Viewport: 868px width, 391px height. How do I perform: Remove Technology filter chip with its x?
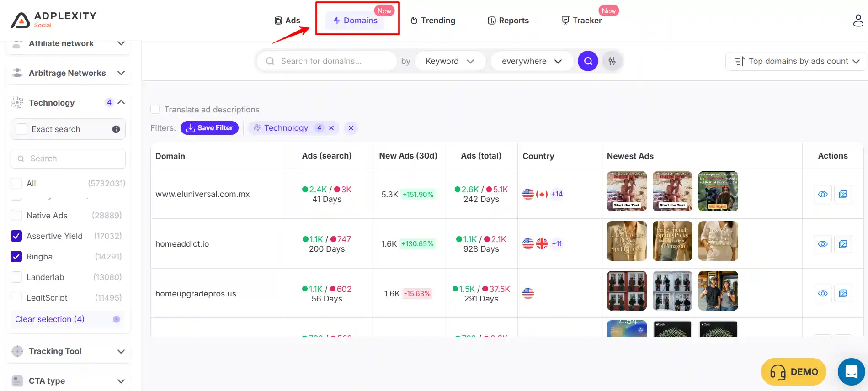coord(331,128)
